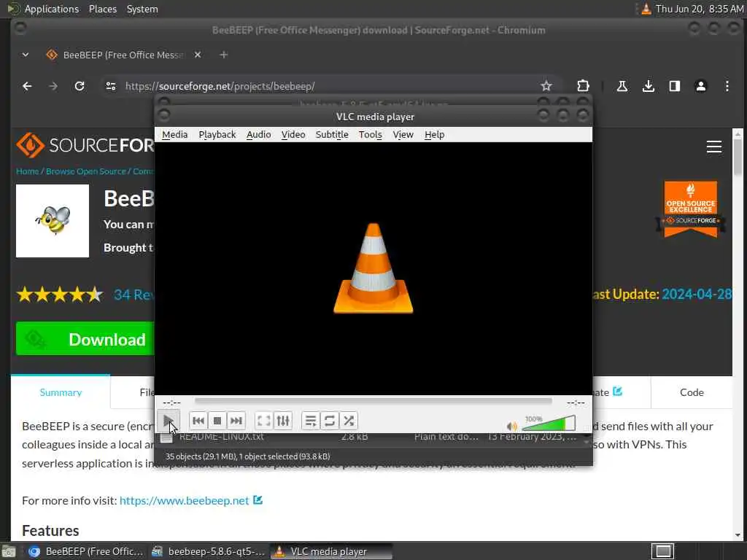The width and height of the screenshot is (747, 560).
Task: Click the five-star rating
Action: pyautogui.click(x=60, y=295)
